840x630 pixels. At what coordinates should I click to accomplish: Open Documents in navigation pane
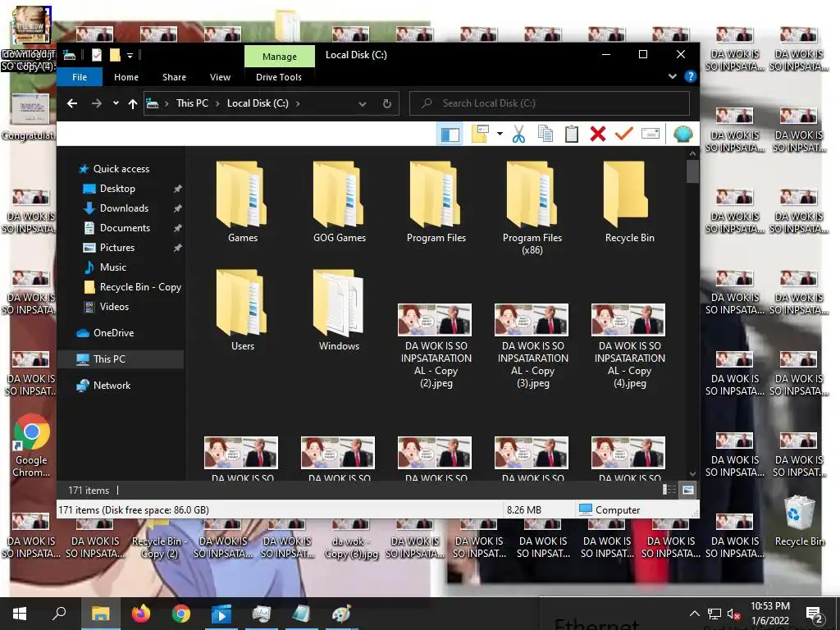coord(125,228)
